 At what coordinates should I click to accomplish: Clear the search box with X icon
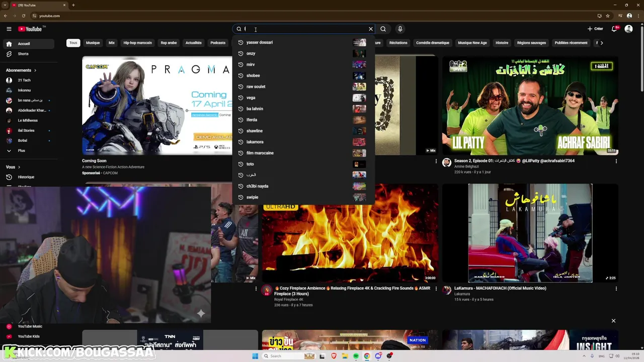tap(371, 29)
